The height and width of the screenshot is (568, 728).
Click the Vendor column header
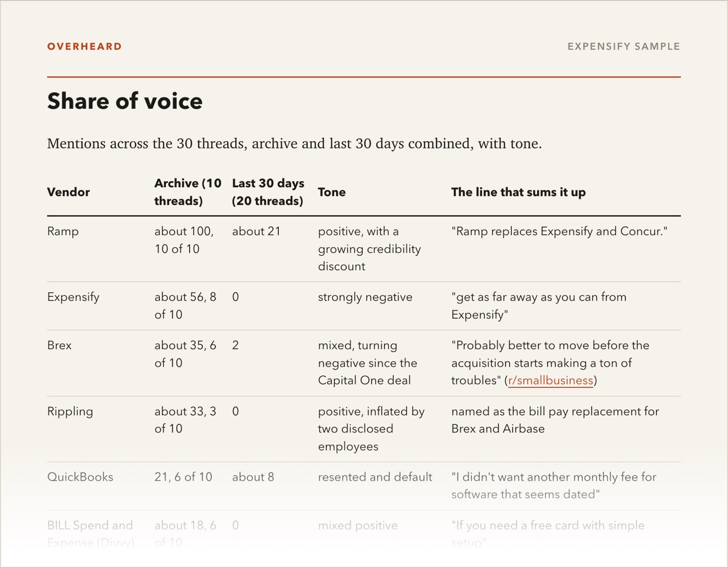[69, 192]
